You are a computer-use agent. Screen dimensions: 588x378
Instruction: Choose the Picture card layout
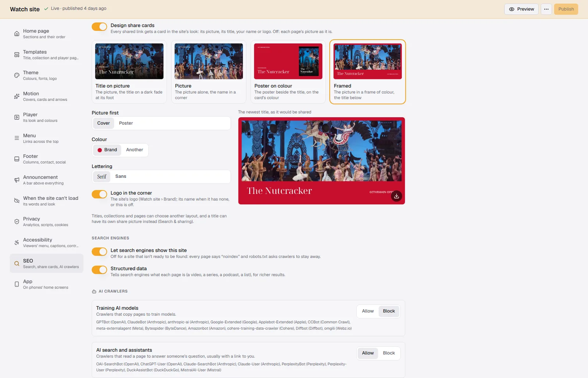[208, 72]
